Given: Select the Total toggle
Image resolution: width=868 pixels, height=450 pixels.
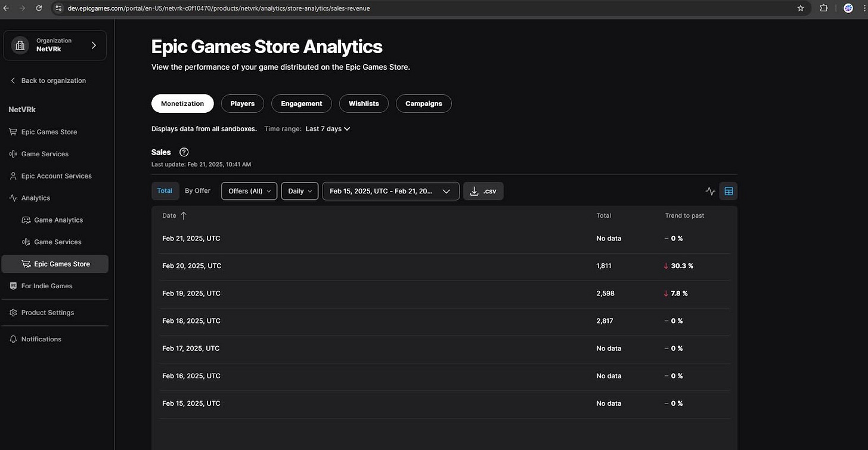Looking at the screenshot, I should [165, 191].
